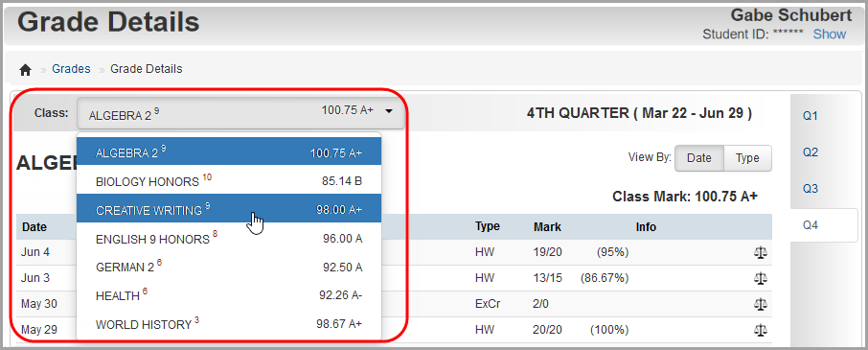Click Show next to Student ID

830,35
